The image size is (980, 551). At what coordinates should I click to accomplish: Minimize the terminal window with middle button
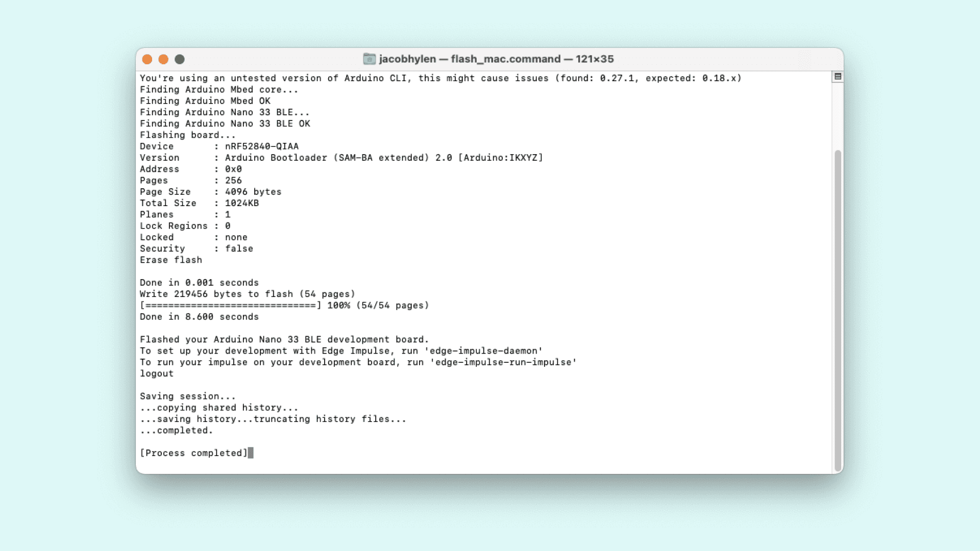(x=163, y=59)
